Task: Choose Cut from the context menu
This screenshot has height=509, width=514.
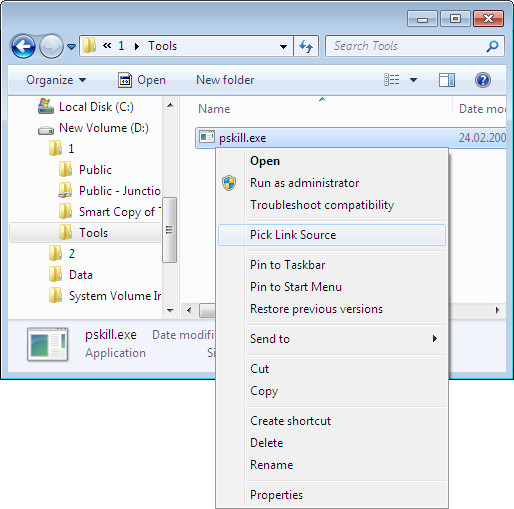Action: 259,369
